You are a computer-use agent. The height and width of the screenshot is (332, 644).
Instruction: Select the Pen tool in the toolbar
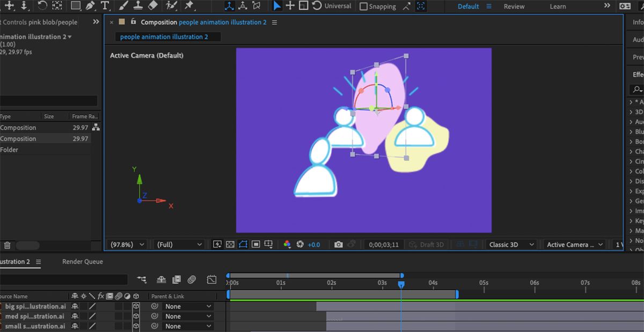90,6
